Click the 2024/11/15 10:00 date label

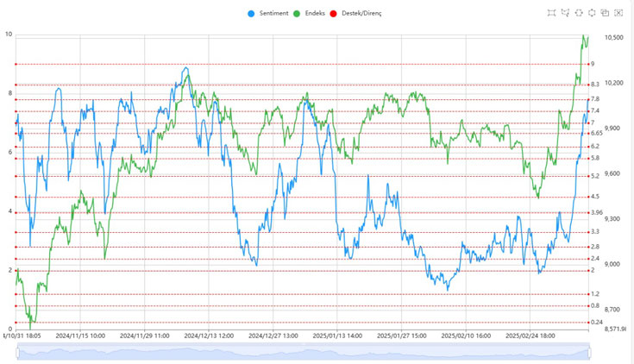click(80, 336)
